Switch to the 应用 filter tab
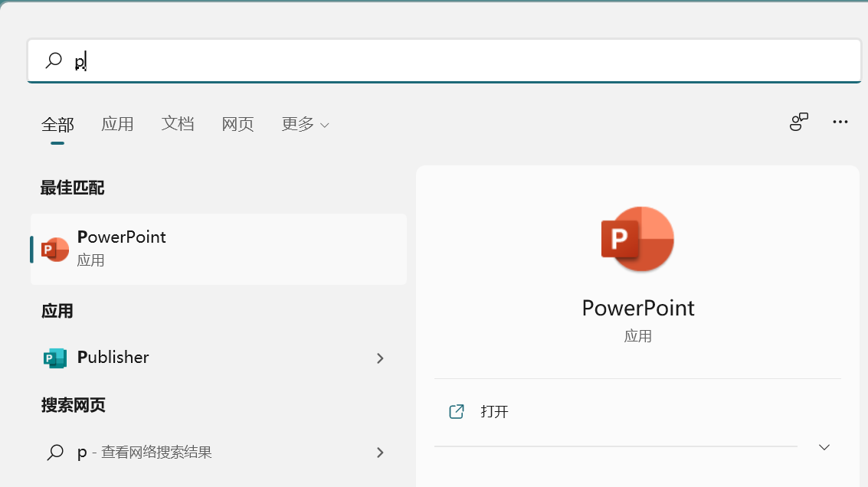Viewport: 868px width, 487px height. click(x=117, y=124)
